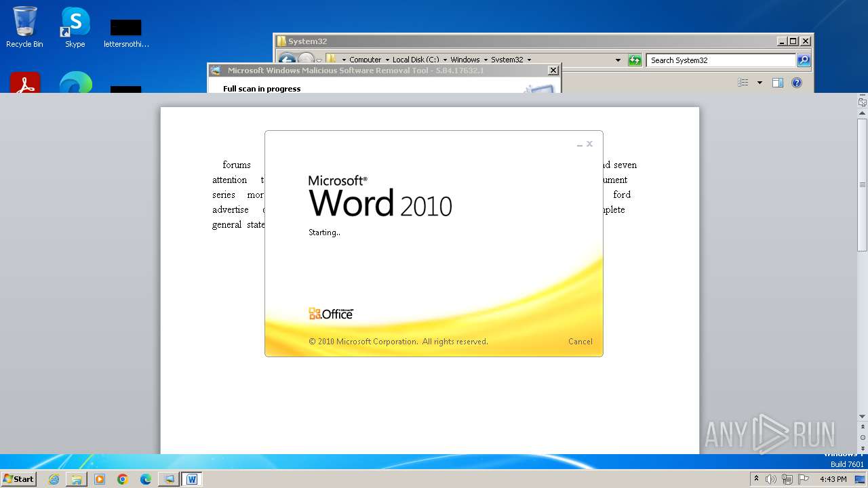Refresh the System32 Explorer view

pos(635,60)
